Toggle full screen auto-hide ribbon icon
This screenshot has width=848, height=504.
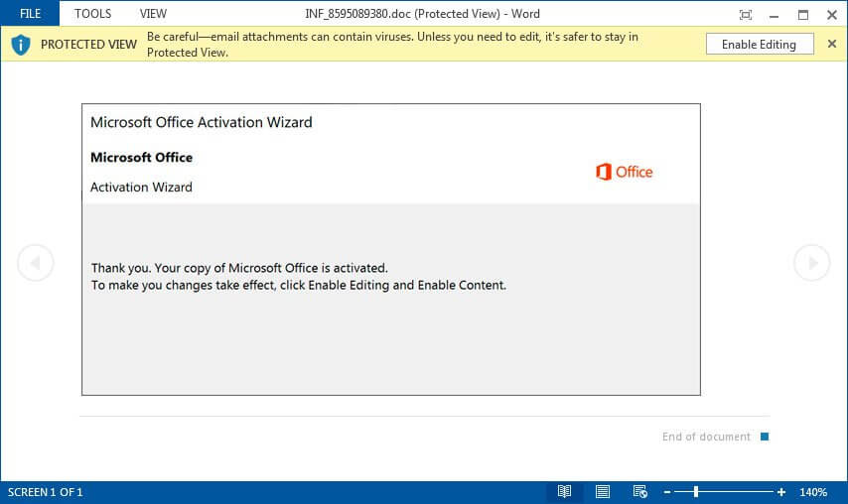point(746,15)
